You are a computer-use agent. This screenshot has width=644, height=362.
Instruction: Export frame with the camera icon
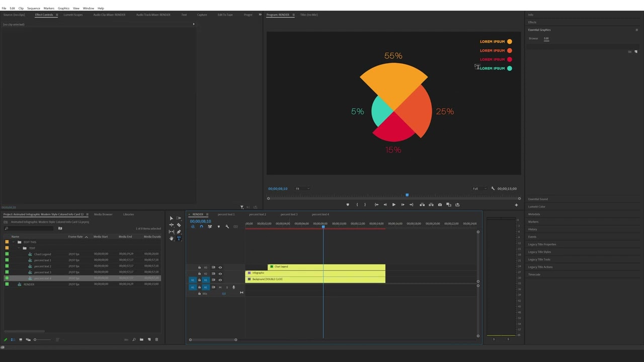coord(440,205)
